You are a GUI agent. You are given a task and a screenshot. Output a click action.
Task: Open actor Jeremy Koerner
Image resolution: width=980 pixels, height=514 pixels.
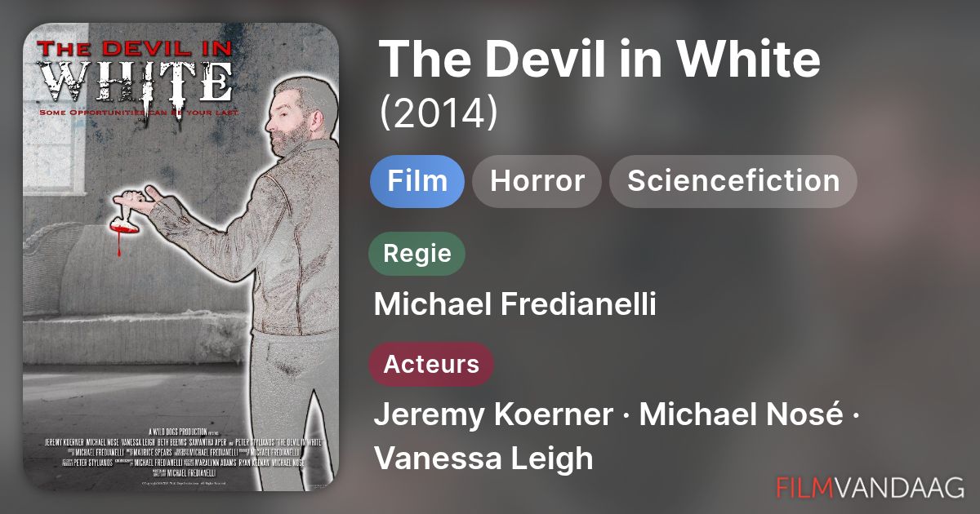493,414
